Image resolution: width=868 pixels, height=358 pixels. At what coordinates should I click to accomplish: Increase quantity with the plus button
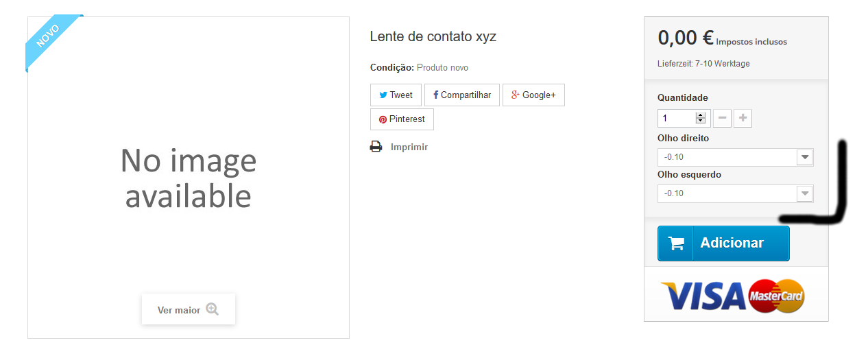743,118
